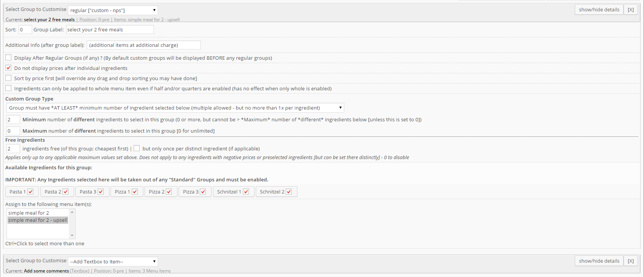Open the regular ["custom - nps"] group dropdown
Image resolution: width=644 pixels, height=277 pixels.
point(113,10)
